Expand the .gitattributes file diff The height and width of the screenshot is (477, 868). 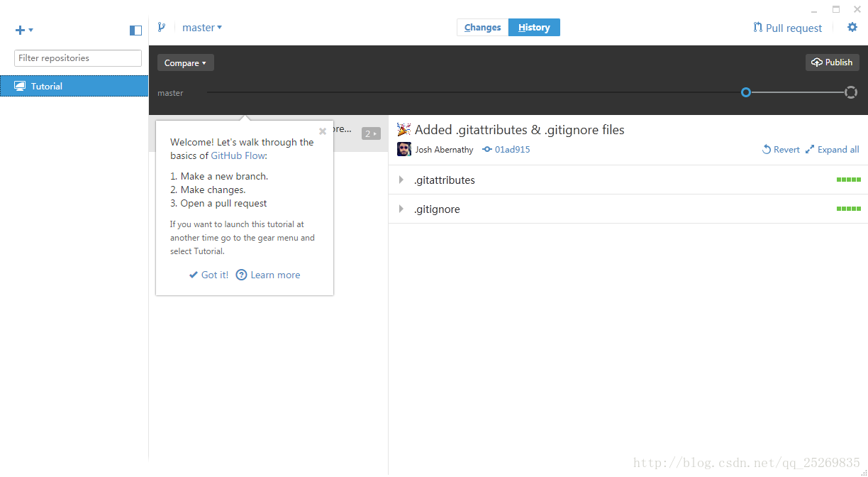[401, 180]
